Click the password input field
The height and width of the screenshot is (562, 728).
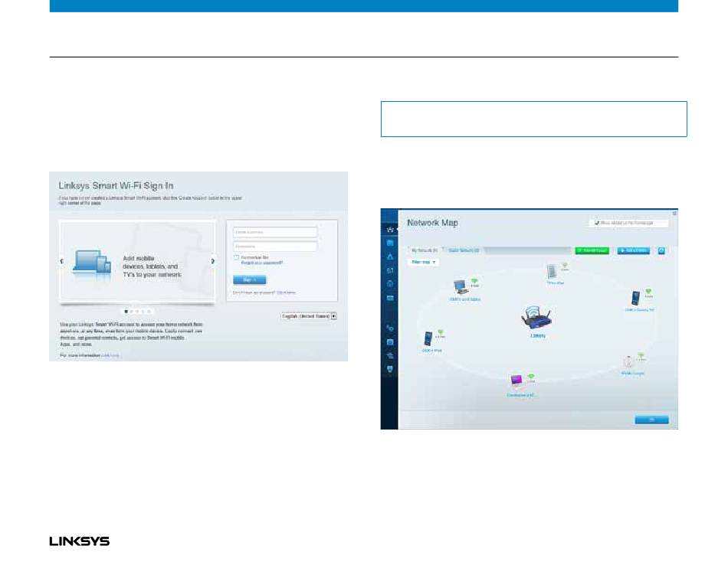click(275, 247)
